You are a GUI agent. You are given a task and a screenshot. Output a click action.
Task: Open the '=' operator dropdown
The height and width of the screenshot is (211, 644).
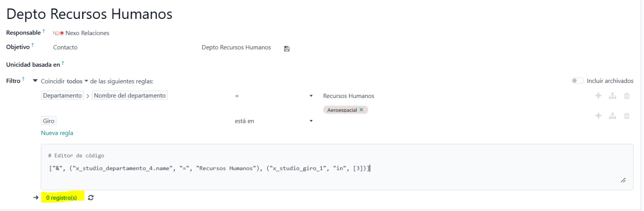click(274, 96)
